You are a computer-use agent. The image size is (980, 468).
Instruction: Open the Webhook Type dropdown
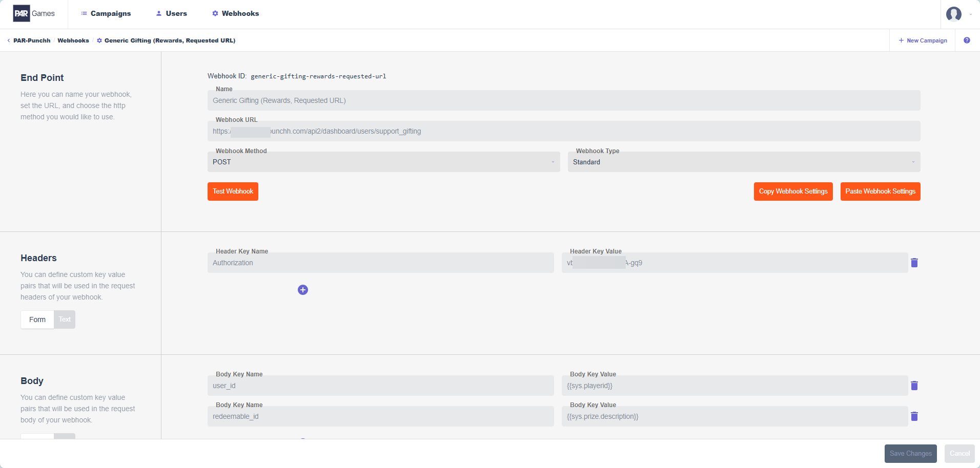point(744,162)
